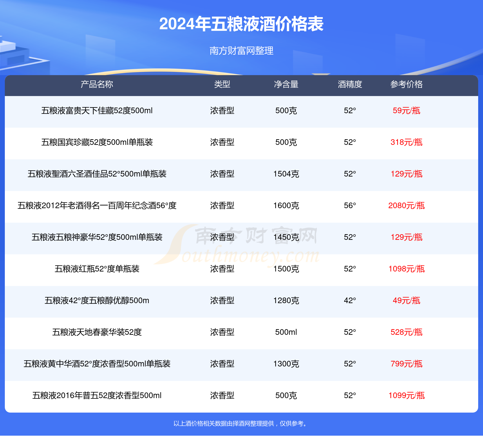Image resolution: width=483 pixels, height=448 pixels.
Task: Click the alcohol degree "56°"
Action: 350,205
